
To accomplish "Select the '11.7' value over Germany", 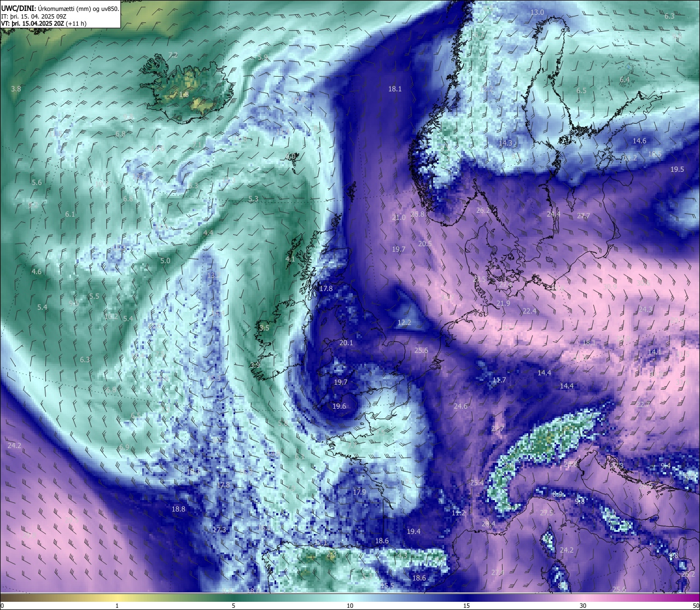I will (x=499, y=380).
